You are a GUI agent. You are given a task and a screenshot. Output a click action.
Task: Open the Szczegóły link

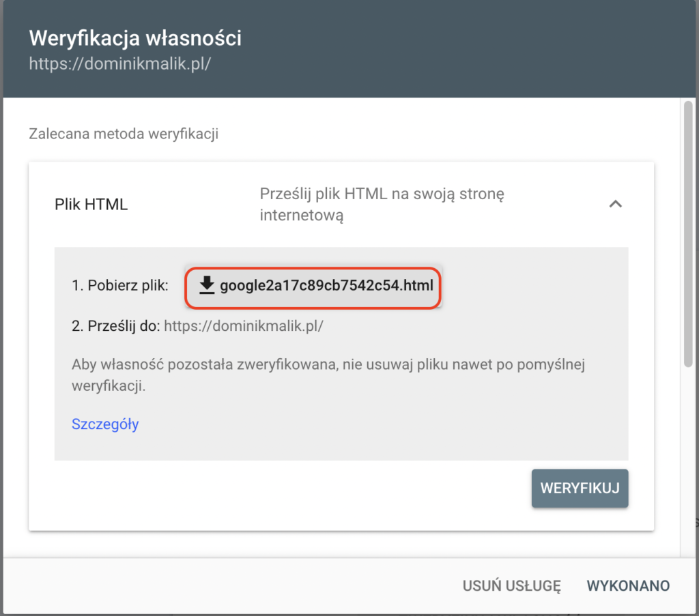[x=105, y=424]
